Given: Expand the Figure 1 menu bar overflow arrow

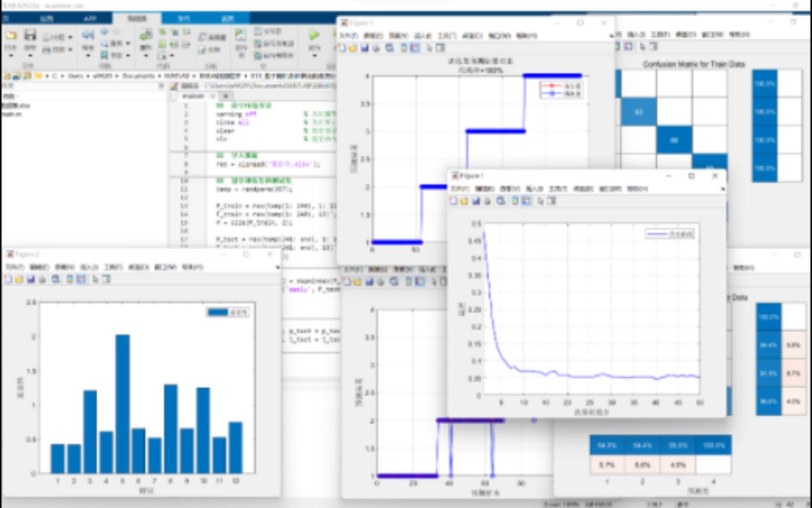Looking at the screenshot, I should pyautogui.click(x=723, y=189).
